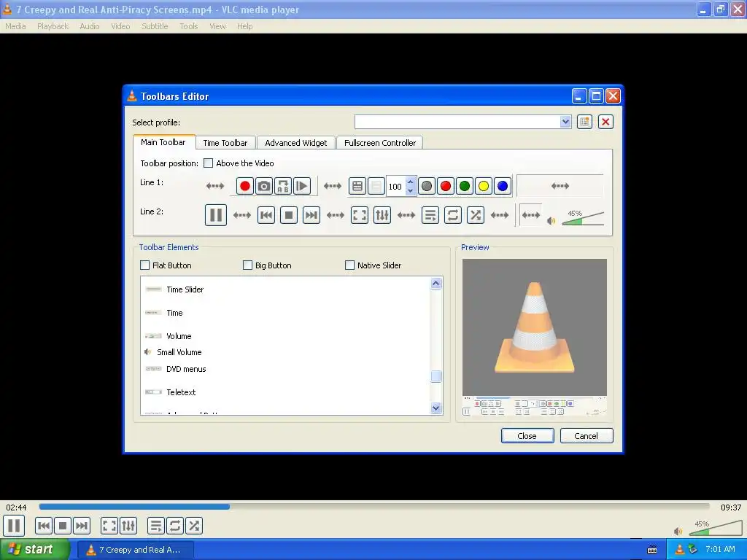Click the frame-by-frame icon in Line 1
The height and width of the screenshot is (560, 747).
(x=301, y=186)
